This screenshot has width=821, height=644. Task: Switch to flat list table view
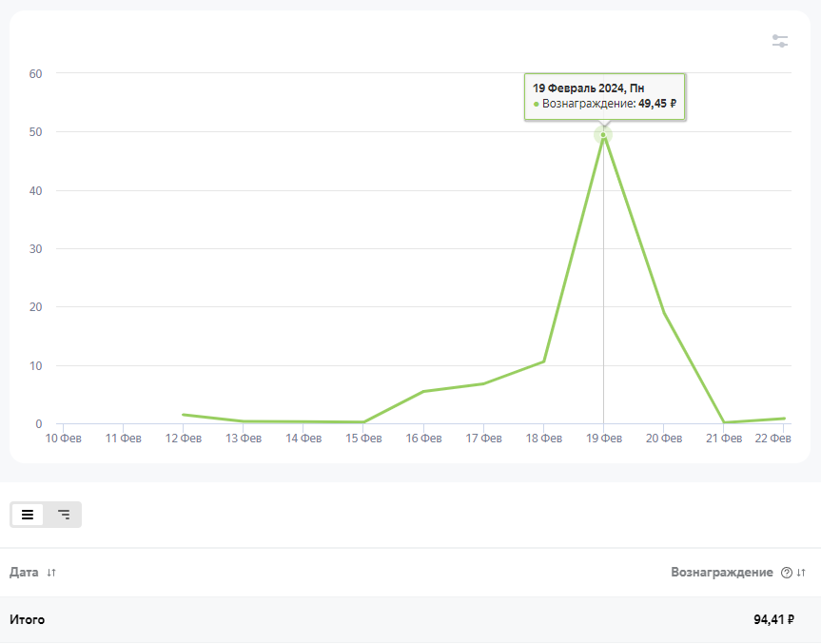[28, 515]
